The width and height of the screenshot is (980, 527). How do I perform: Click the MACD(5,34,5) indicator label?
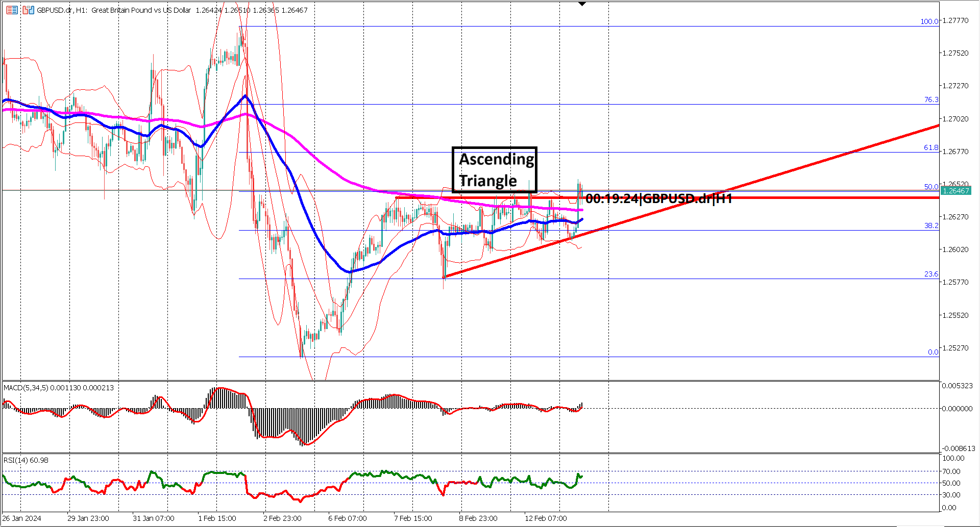32,388
